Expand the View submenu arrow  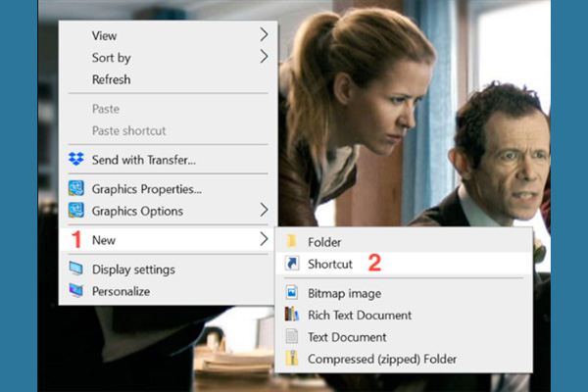[x=264, y=34]
